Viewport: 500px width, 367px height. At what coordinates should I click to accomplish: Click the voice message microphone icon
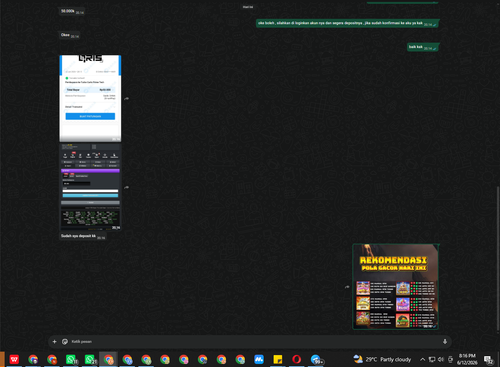445,342
